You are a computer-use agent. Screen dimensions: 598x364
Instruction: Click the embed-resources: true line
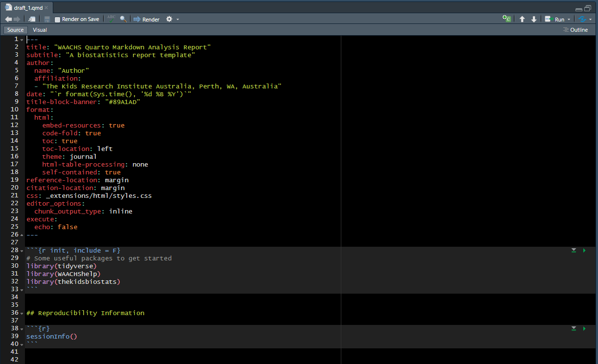(83, 125)
